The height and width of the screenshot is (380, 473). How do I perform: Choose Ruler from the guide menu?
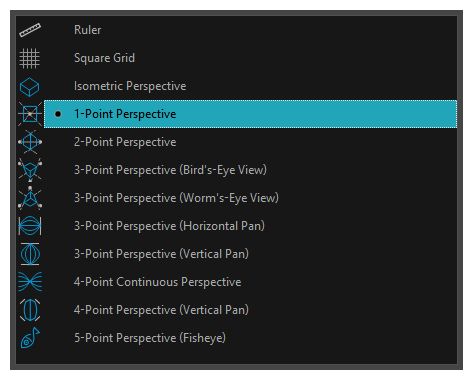pos(250,30)
